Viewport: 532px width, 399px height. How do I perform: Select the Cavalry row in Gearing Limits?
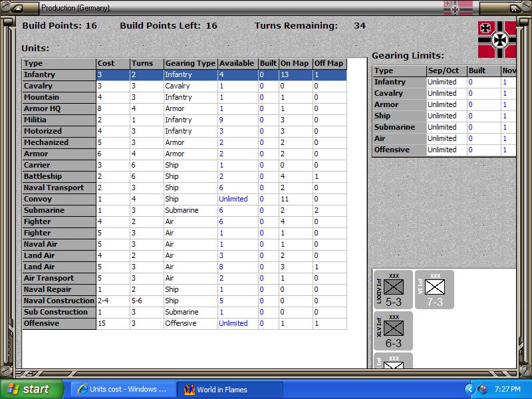pyautogui.click(x=444, y=93)
